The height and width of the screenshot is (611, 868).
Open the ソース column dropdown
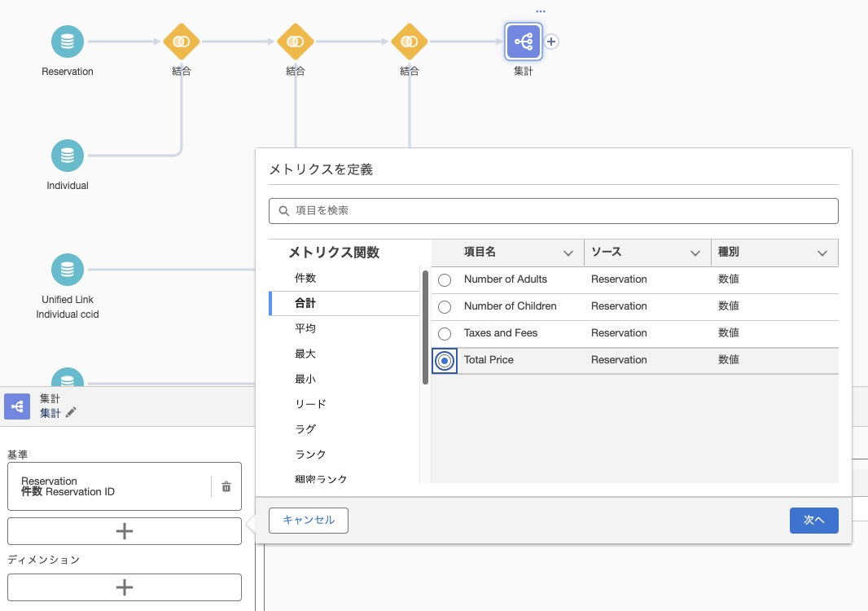coord(695,253)
